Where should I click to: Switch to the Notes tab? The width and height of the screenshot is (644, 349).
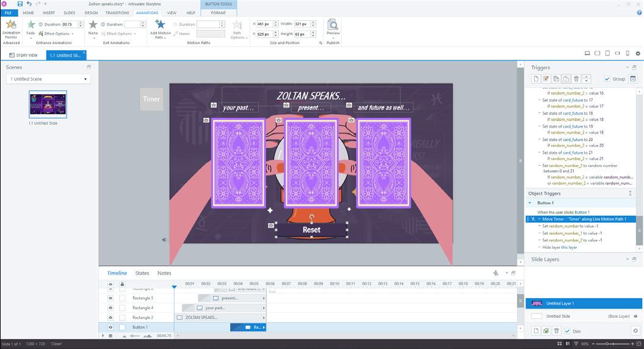164,273
